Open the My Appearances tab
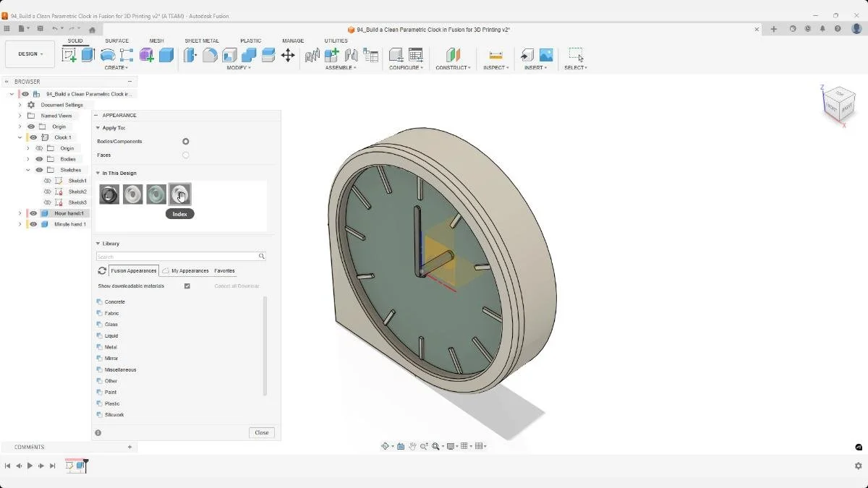The height and width of the screenshot is (488, 868). [192, 270]
